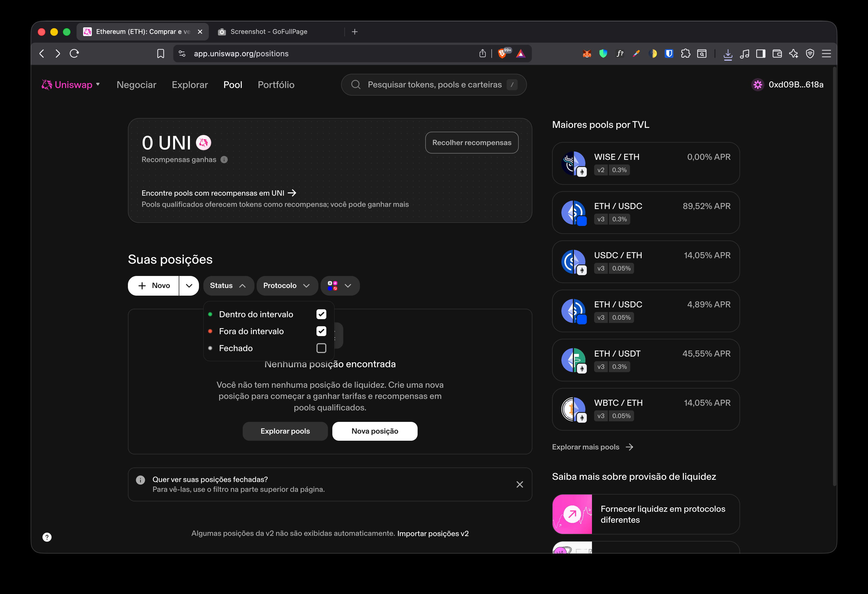The image size is (868, 594).
Task: Select the Pool nav item
Action: point(233,85)
